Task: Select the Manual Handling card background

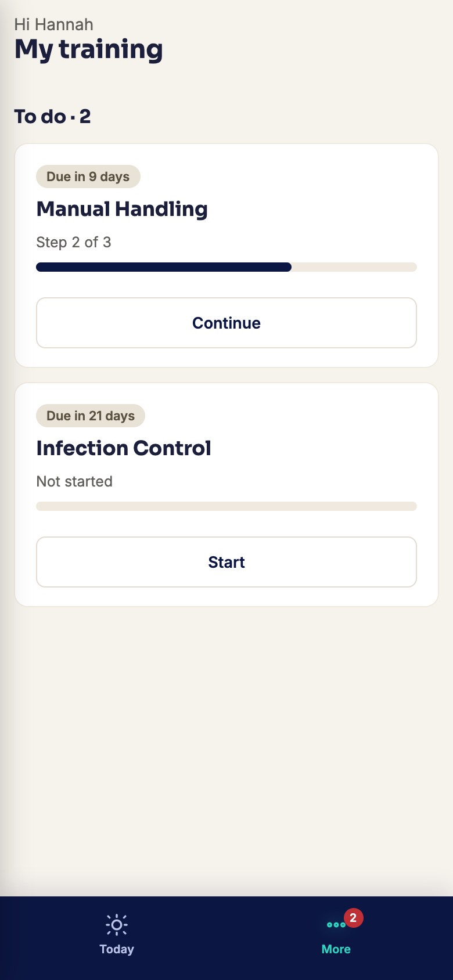Action: [x=227, y=255]
